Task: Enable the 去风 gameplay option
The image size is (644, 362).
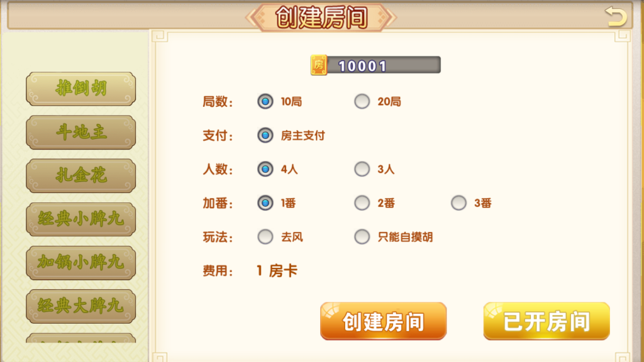Action: 265,237
